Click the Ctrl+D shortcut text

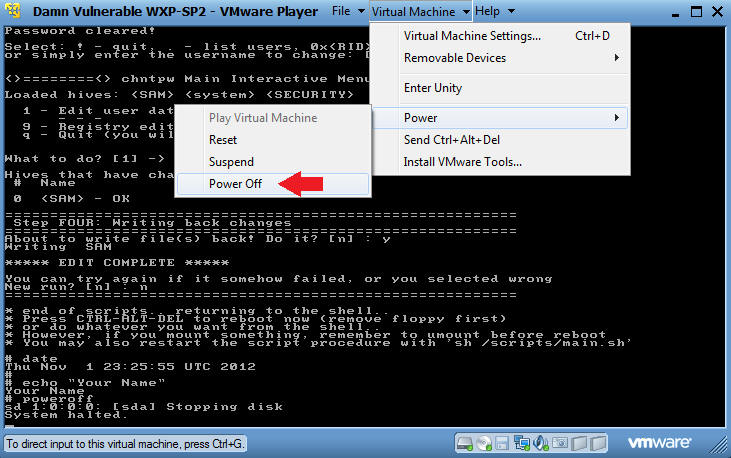[593, 36]
